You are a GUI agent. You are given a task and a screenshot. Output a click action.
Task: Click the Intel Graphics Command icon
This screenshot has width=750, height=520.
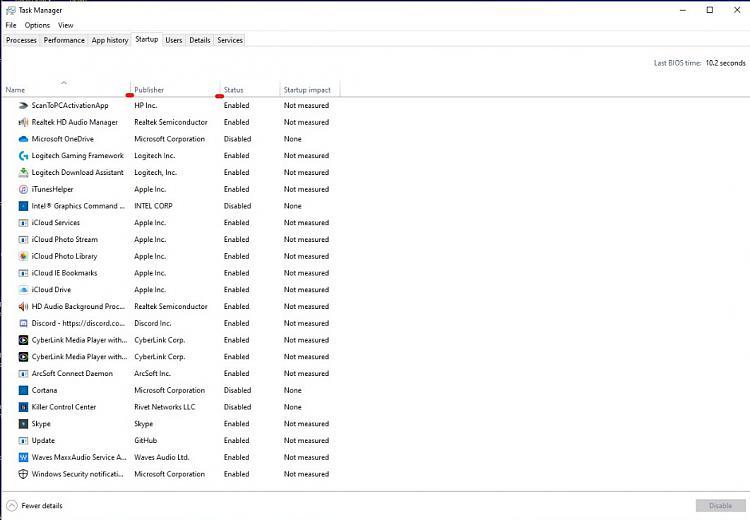pos(23,206)
